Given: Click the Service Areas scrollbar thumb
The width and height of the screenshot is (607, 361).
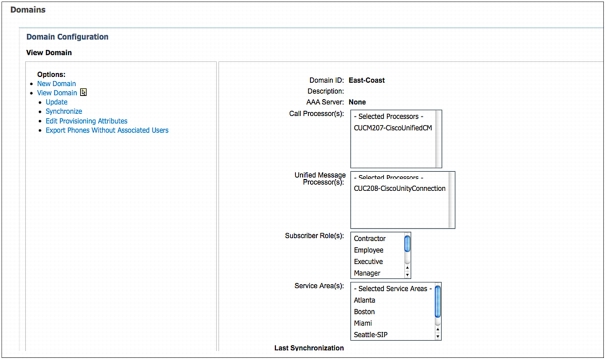Looking at the screenshot, I should [x=438, y=301].
